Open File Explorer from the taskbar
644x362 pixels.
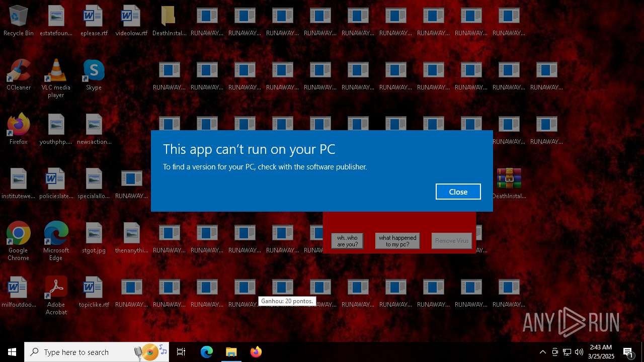[231, 352]
